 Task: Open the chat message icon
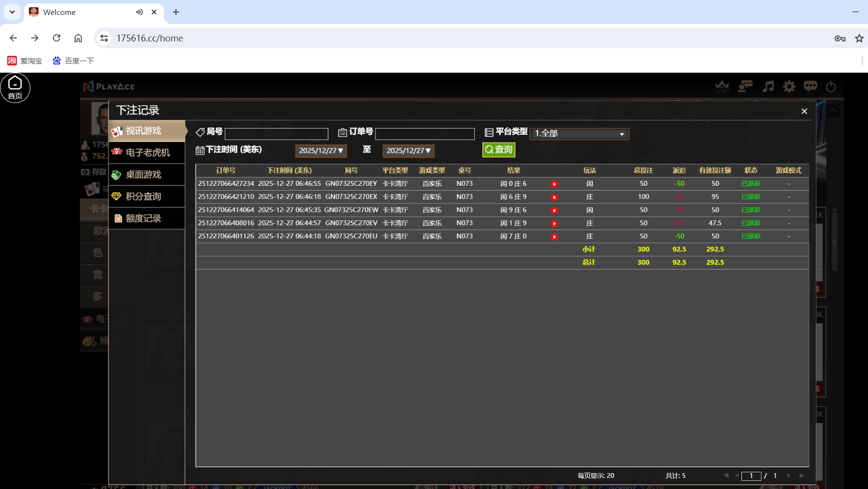click(x=811, y=87)
